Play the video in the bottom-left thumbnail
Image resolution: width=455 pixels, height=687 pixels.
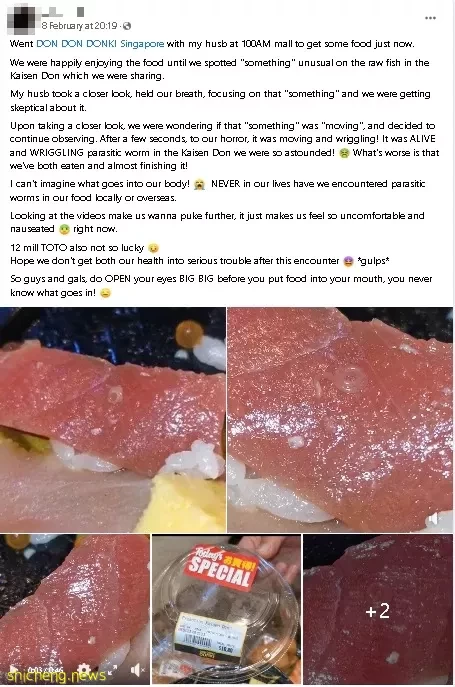pyautogui.click(x=14, y=670)
